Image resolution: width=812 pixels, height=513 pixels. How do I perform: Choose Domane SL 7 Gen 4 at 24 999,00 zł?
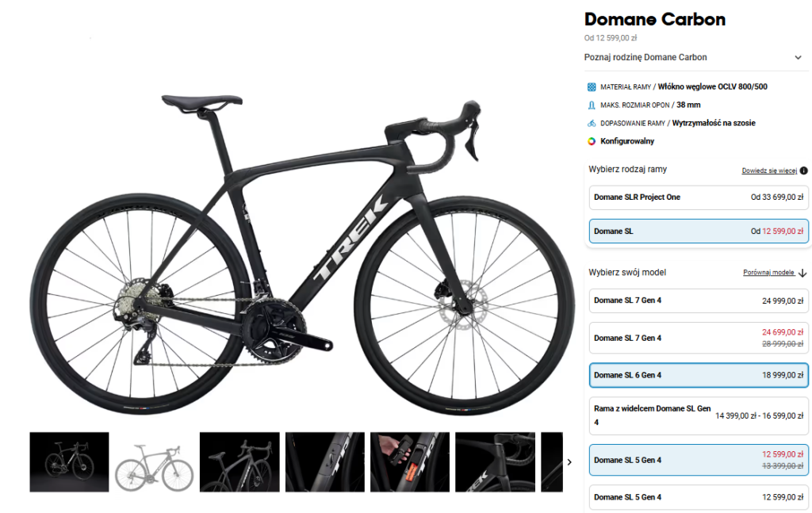tap(699, 301)
